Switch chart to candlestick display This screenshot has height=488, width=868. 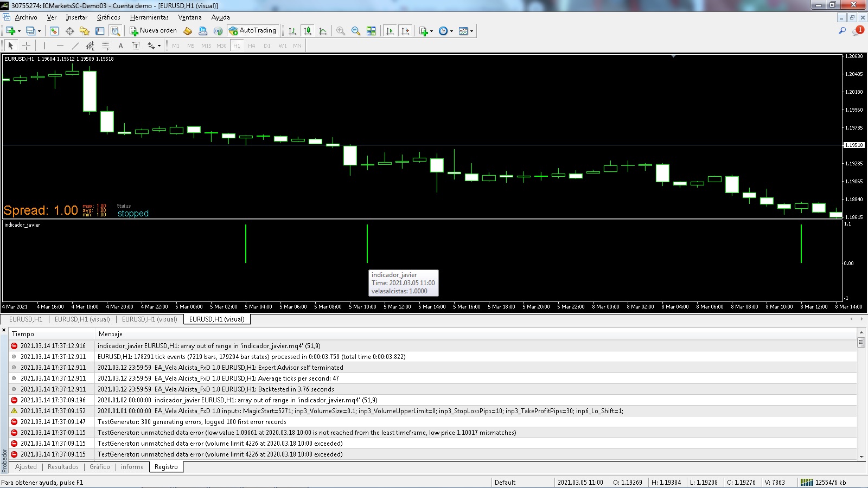click(308, 31)
